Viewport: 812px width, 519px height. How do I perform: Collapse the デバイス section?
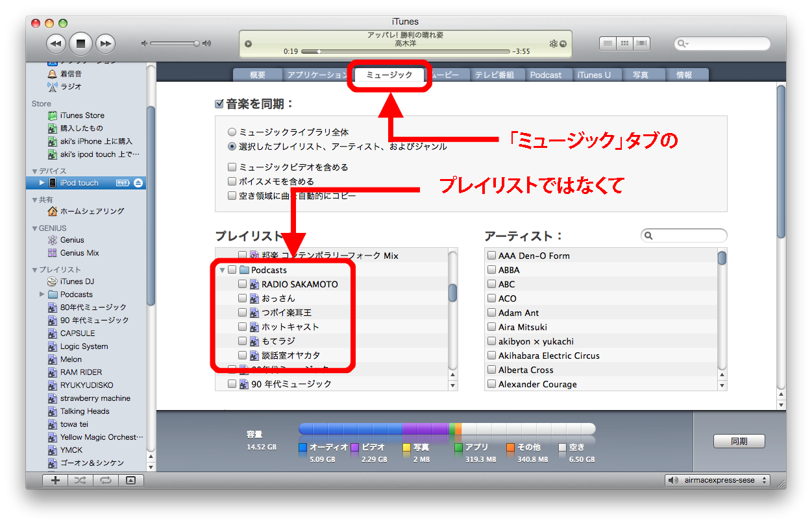click(x=34, y=171)
